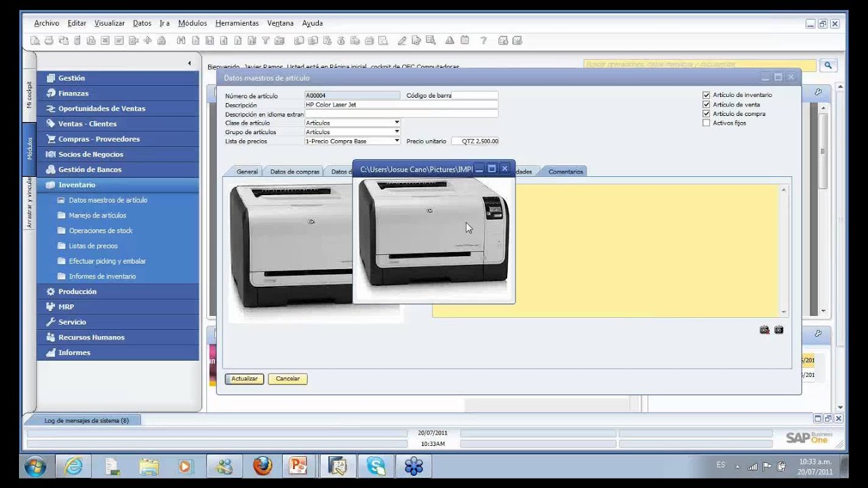
Task: Open the Grupo de artículos dropdown
Action: [397, 131]
